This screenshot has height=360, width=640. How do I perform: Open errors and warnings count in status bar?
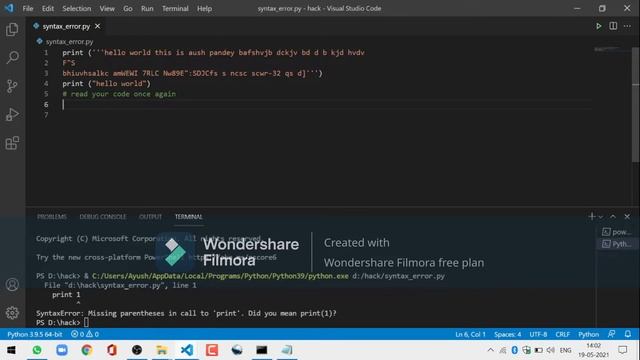pos(85,334)
